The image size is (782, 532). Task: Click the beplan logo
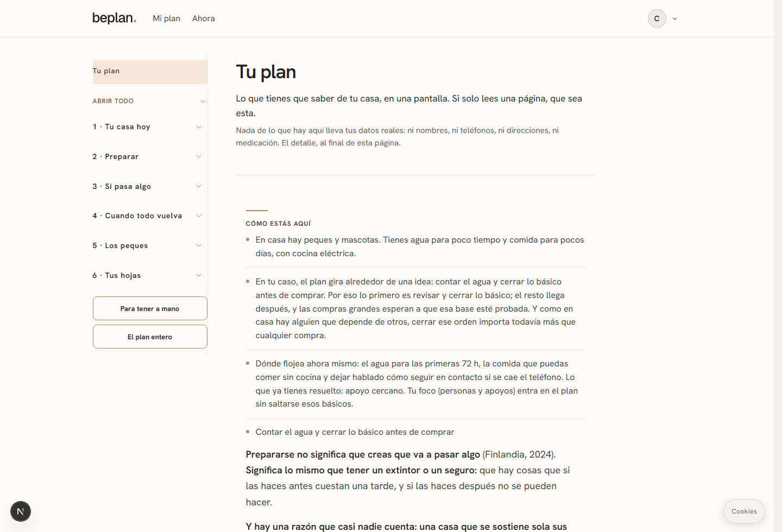[114, 18]
